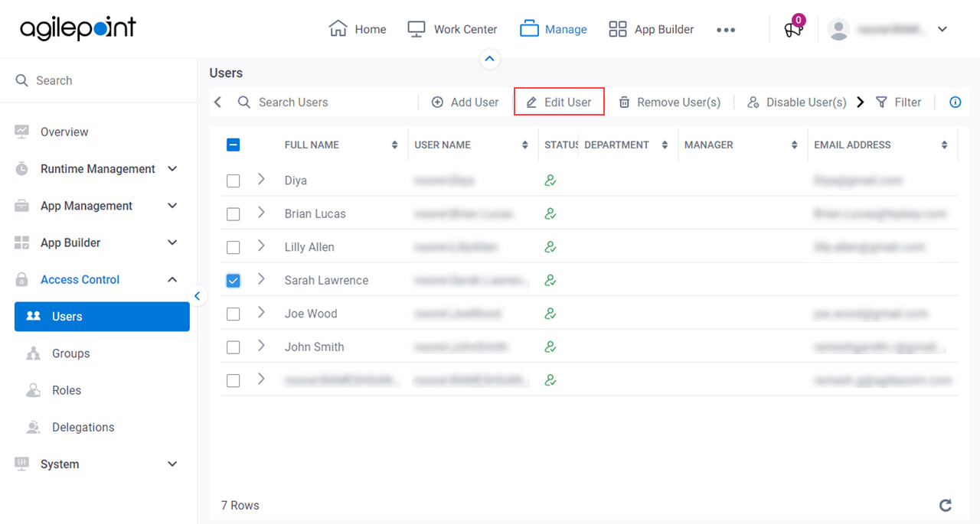Check the box for Joe Wood
This screenshot has width=980, height=524.
coord(234,314)
